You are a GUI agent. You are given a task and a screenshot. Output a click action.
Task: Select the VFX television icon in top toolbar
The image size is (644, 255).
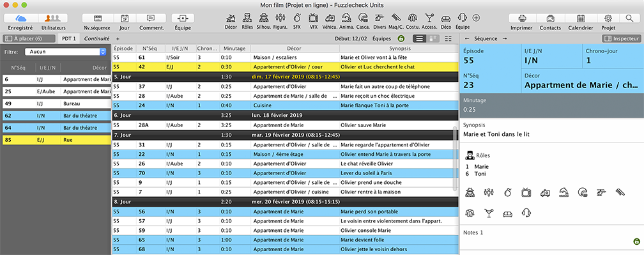[x=313, y=18]
